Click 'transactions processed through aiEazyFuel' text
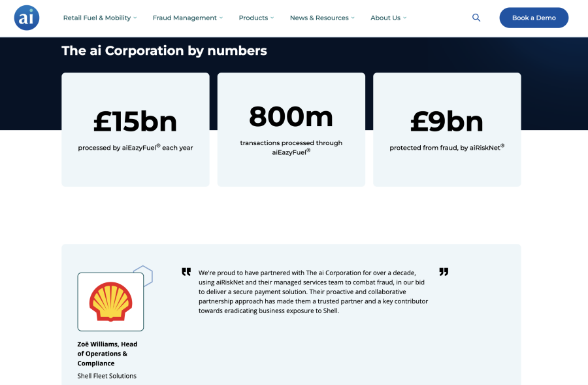Viewport: 588px width, 385px height. click(291, 148)
